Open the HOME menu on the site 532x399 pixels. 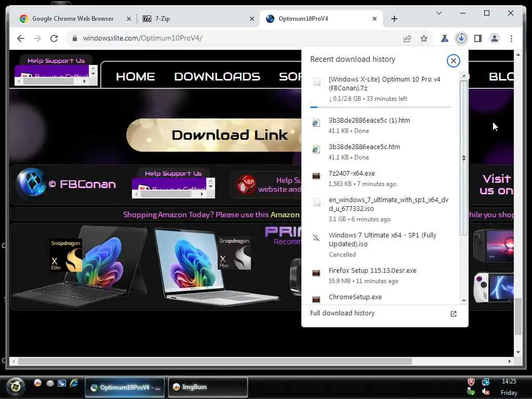tap(136, 77)
